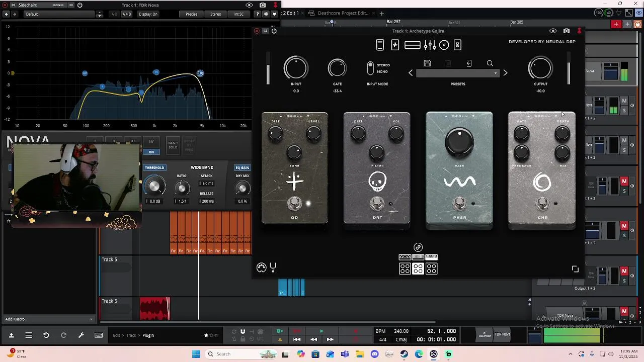Screen dimensions: 644x362
Task: Toggle the DRT pedal footswitch
Action: 377,203
